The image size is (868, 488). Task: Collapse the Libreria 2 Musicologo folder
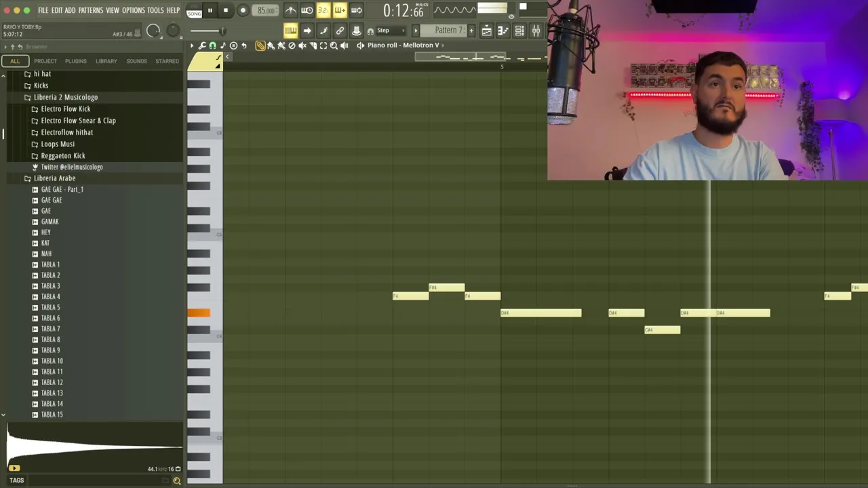point(66,97)
